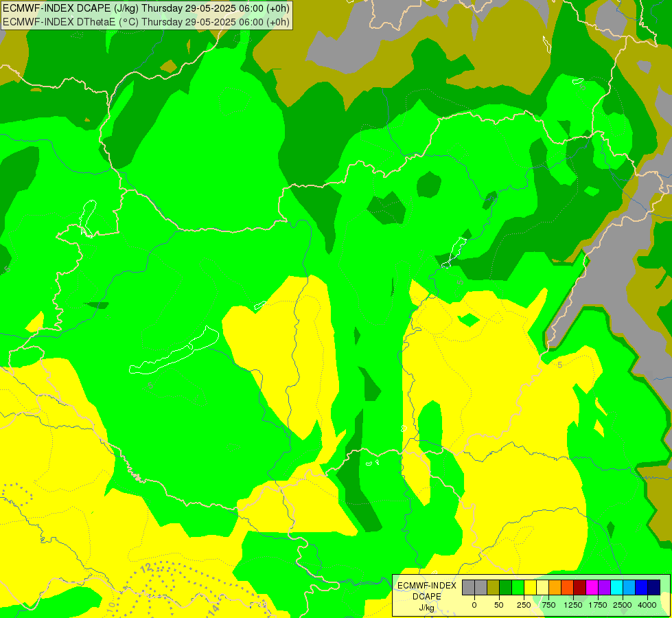This screenshot has height=618, width=672.
Task: Pick the dark green legend swatch after 50
Action: pyautogui.click(x=505, y=587)
